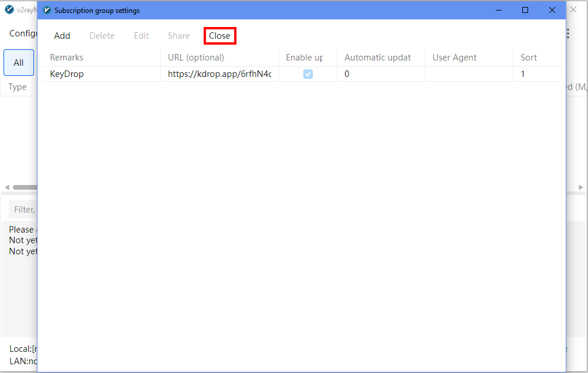Click the right scroll arrow
Screen dimensions: 588x373
[x=581, y=187]
